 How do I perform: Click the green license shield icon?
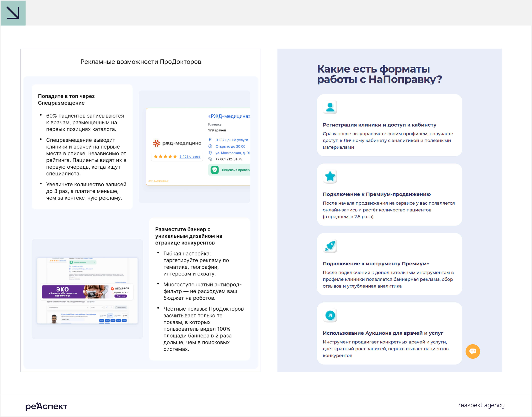215,170
